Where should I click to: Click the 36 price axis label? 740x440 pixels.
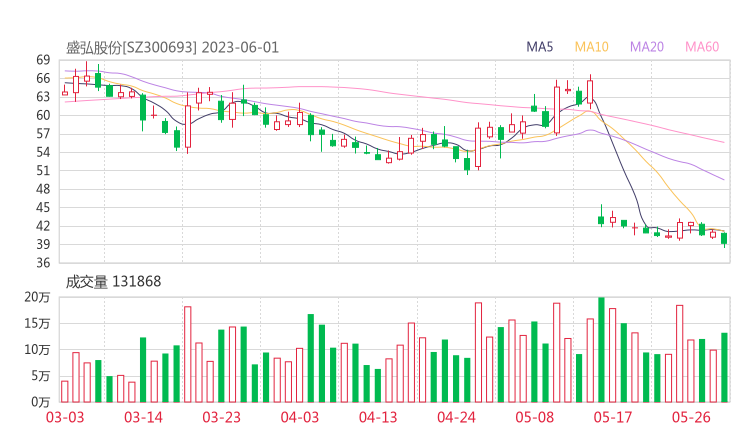pyautogui.click(x=43, y=262)
